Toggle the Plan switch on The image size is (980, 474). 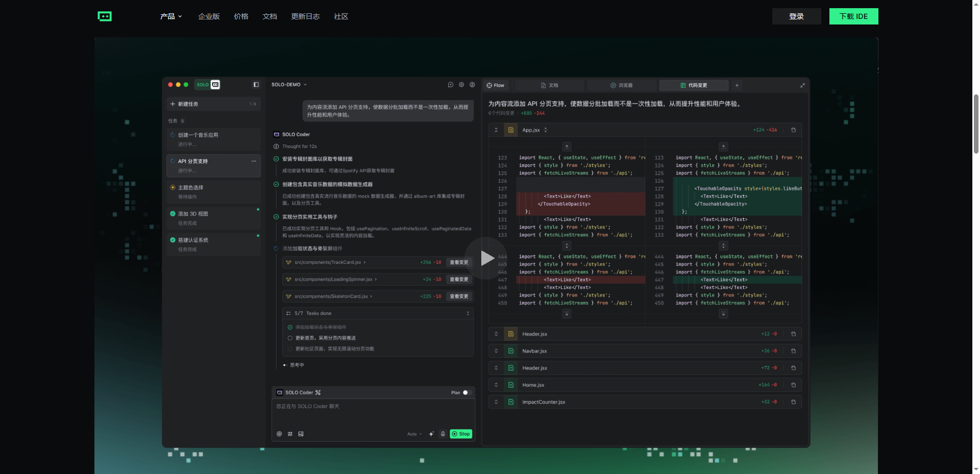[467, 392]
